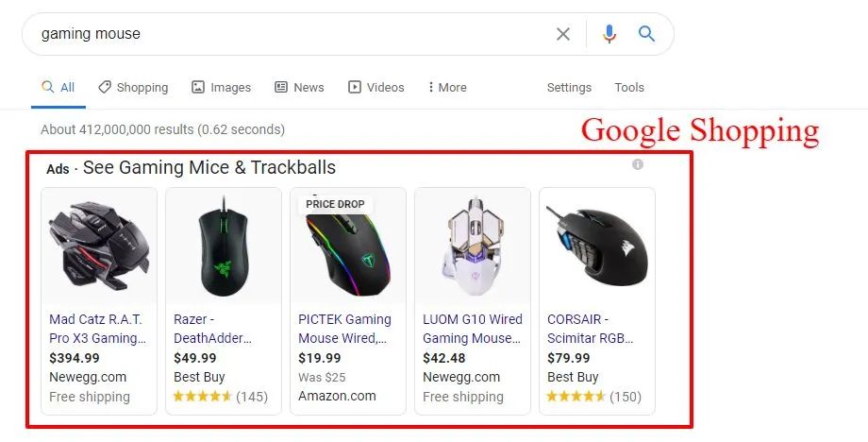This screenshot has width=868, height=442.
Task: Click inside the gaming mouse search field
Action: 283,34
